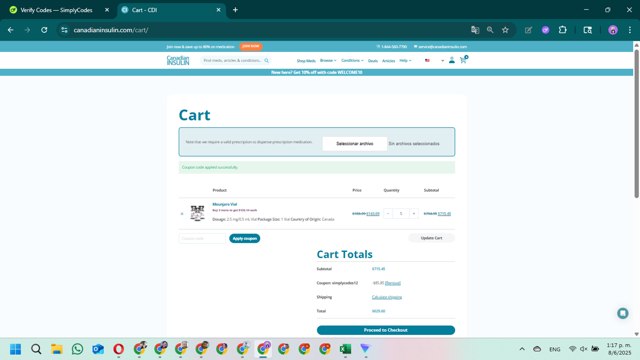Expand the Conditions dropdown
Screen dimensions: 640x360
(352, 60)
